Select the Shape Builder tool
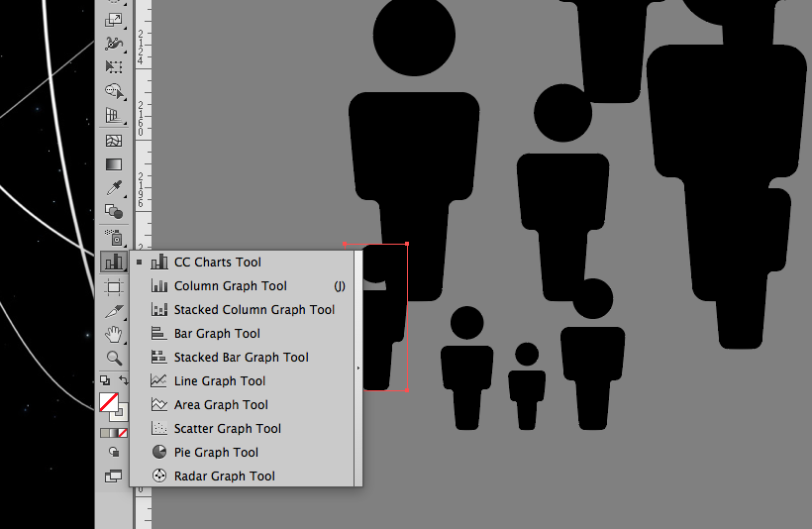The width and height of the screenshot is (812, 529). (x=114, y=91)
